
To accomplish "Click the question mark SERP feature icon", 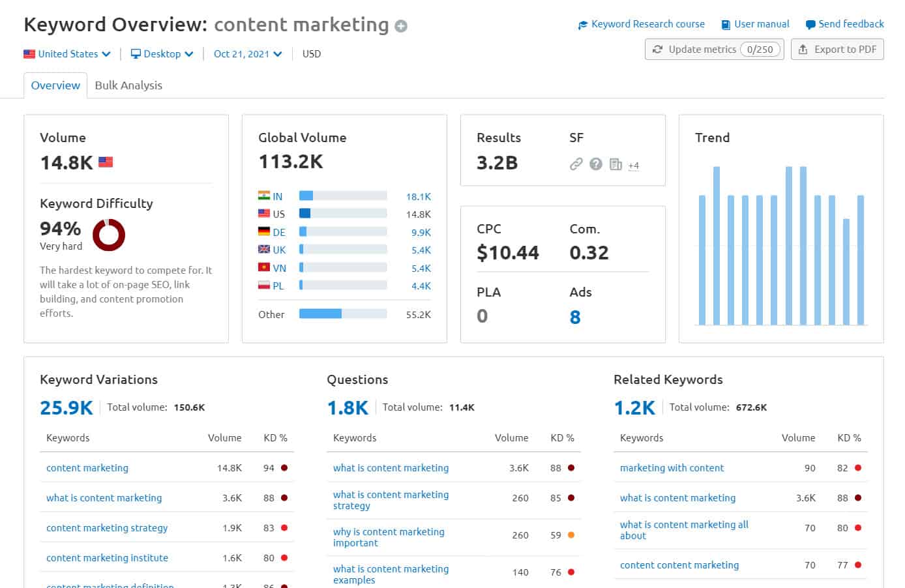I will [596, 164].
